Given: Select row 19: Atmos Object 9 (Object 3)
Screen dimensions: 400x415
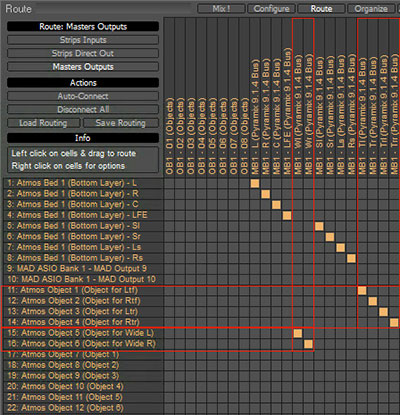Looking at the screenshot, I should pyautogui.click(x=84, y=376).
